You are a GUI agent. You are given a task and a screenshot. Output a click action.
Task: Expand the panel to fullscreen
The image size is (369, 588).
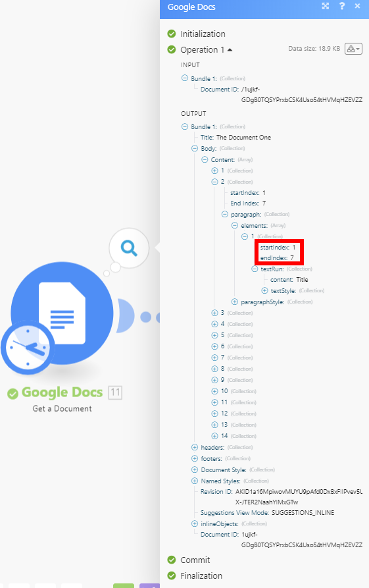click(x=325, y=6)
